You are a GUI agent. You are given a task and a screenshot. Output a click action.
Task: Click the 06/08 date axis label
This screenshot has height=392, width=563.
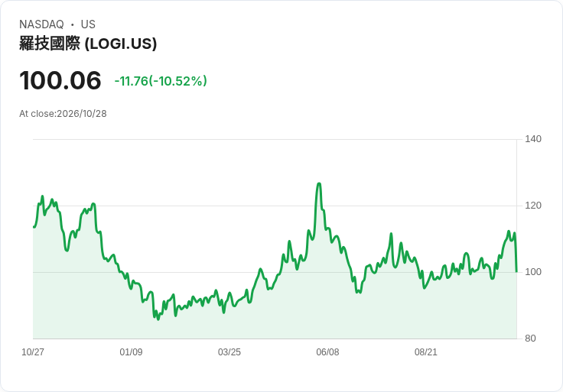point(327,352)
